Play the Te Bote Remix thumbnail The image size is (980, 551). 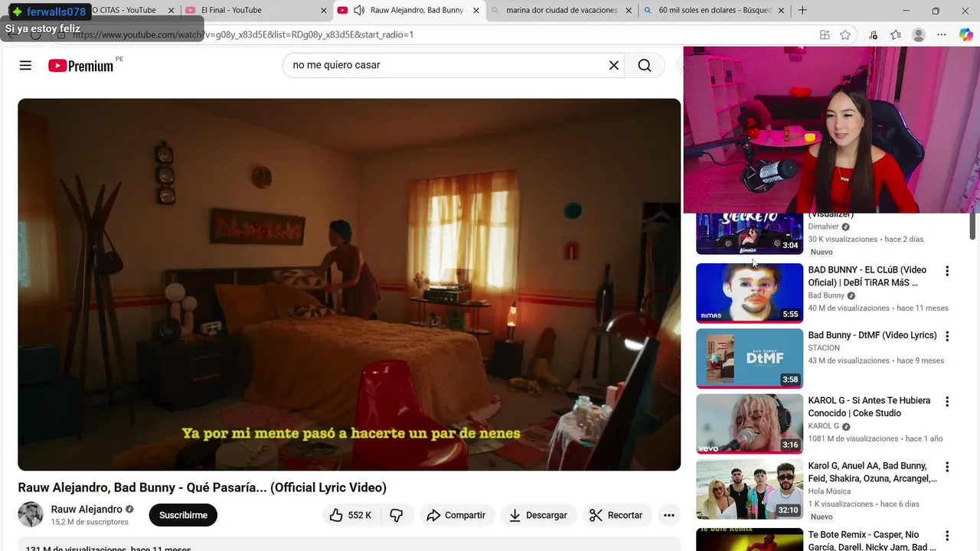750,540
